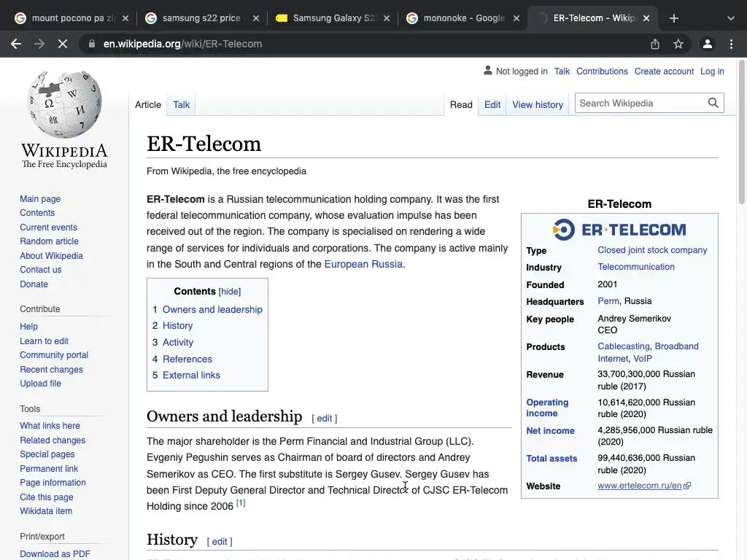The image size is (747, 560).
Task: Click the address bar URL
Action: (182, 44)
